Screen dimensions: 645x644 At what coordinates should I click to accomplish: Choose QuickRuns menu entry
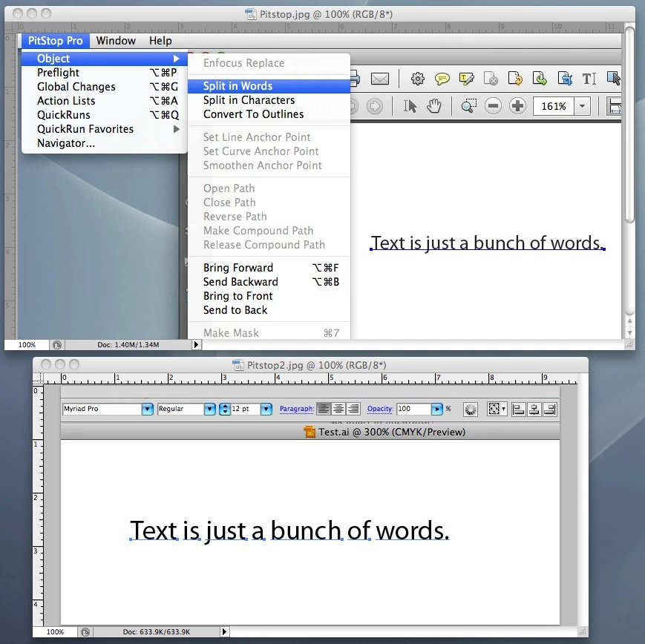(x=105, y=115)
